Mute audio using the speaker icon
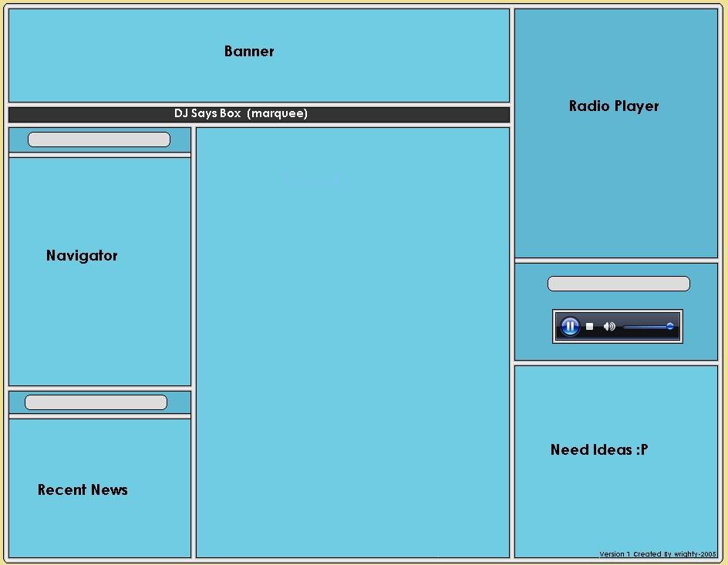The height and width of the screenshot is (565, 728). [608, 327]
